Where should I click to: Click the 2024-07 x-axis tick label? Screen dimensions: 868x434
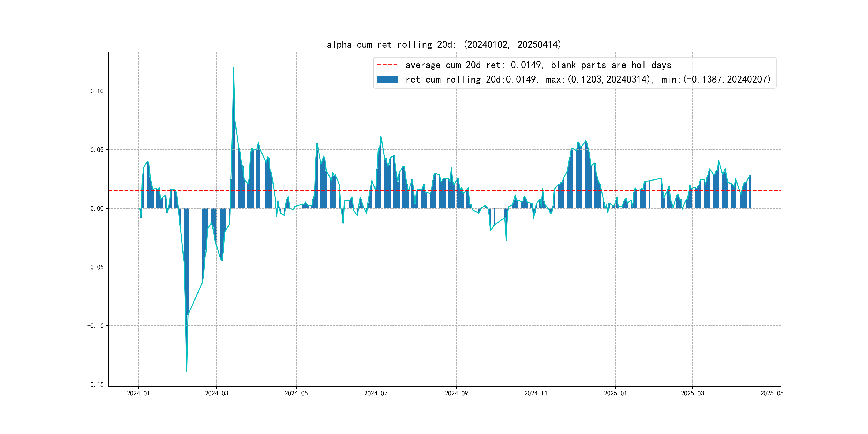pos(376,393)
